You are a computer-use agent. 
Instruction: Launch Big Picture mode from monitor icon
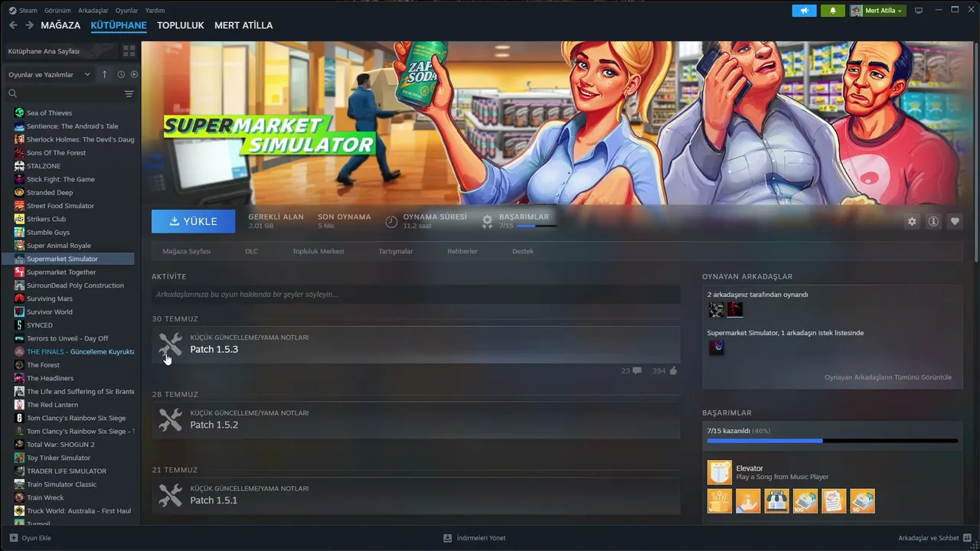click(919, 11)
